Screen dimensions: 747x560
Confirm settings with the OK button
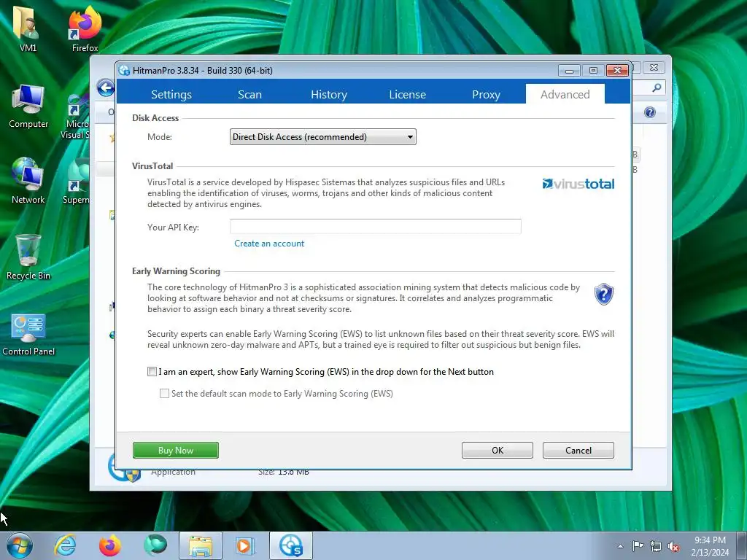tap(498, 450)
